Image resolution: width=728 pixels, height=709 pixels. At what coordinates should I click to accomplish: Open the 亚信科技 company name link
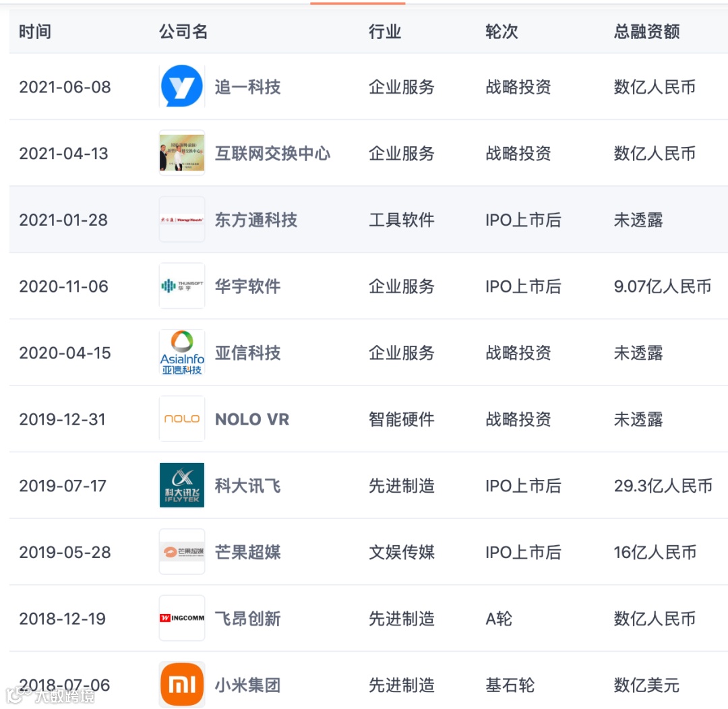(x=247, y=353)
